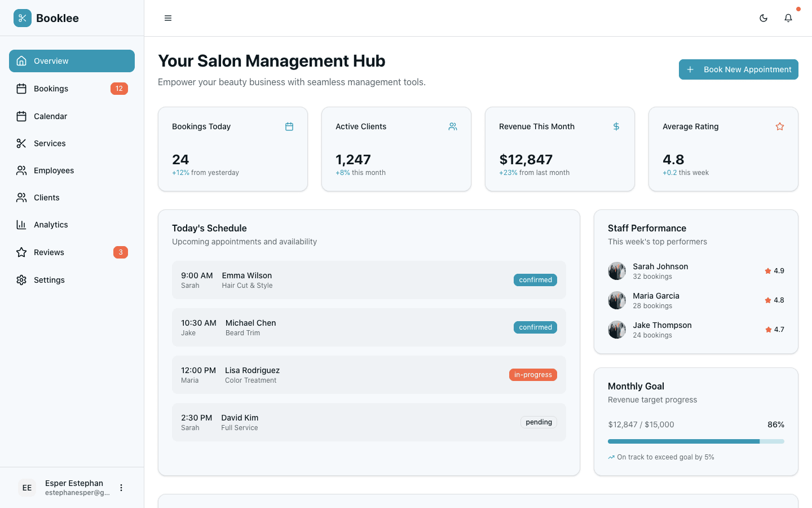Click the dollar icon on Revenue This Month card
812x508 pixels.
point(616,126)
